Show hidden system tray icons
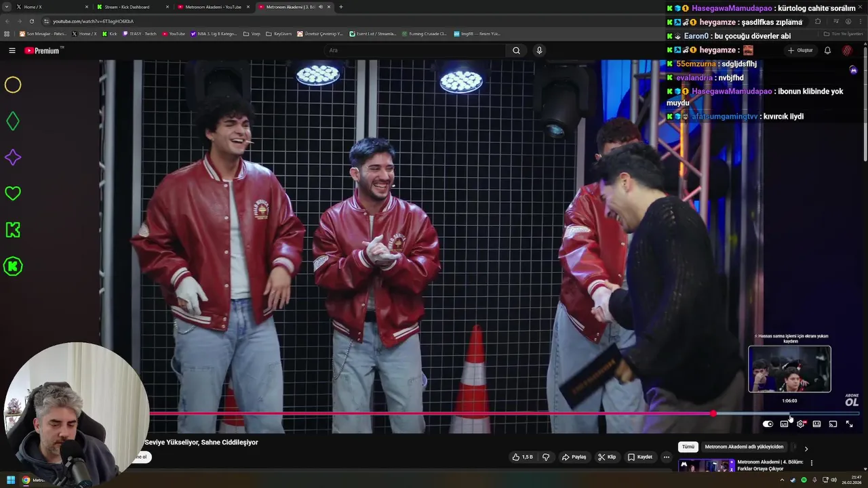The height and width of the screenshot is (488, 868). [782, 480]
